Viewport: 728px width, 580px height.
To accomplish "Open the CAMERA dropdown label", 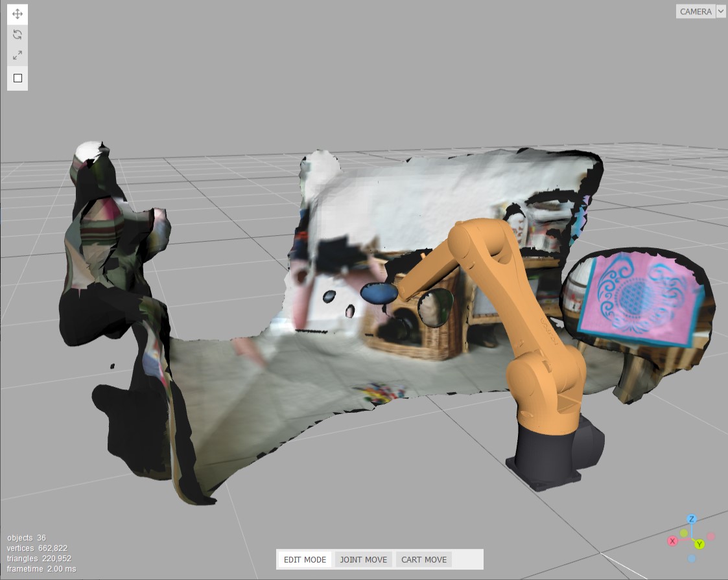I will coord(695,12).
